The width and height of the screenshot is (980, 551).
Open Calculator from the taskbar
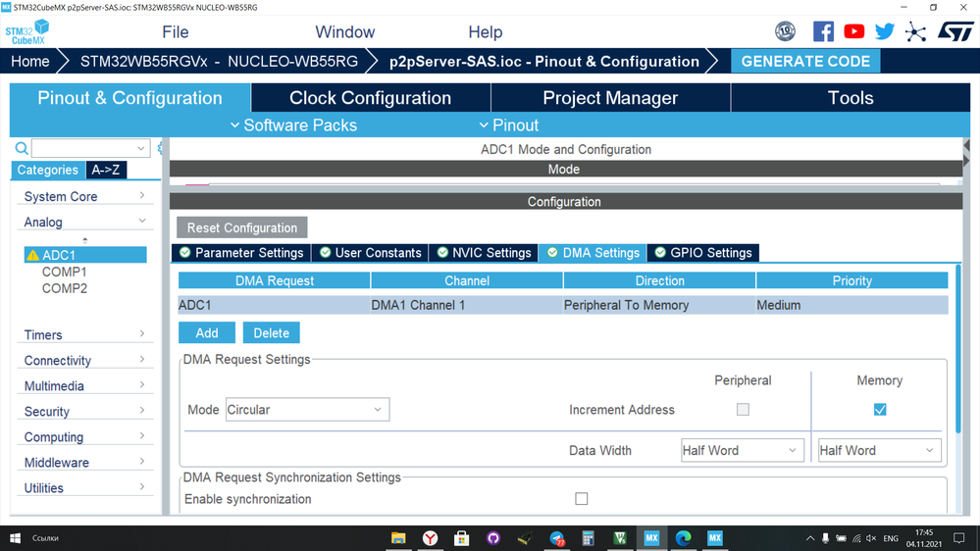click(x=589, y=538)
